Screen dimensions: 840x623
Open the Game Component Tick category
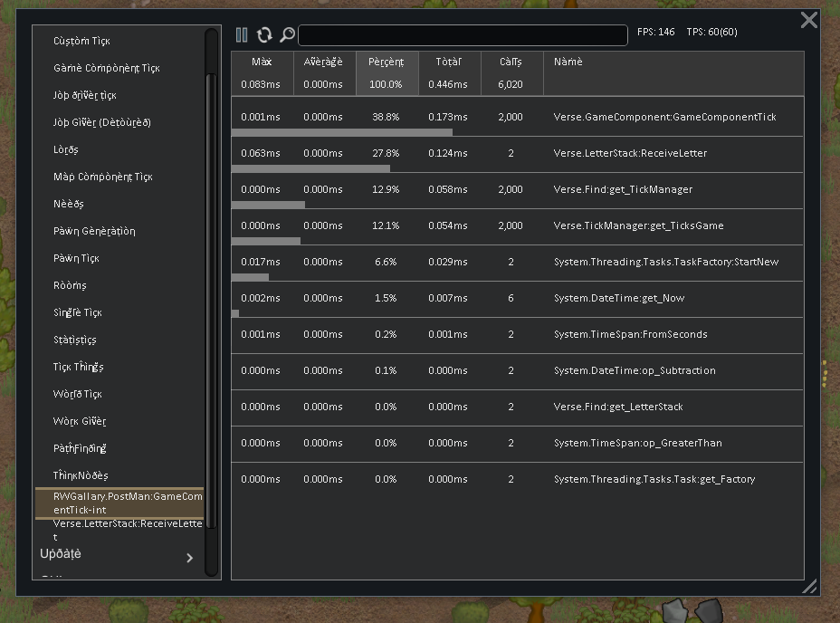(x=107, y=68)
